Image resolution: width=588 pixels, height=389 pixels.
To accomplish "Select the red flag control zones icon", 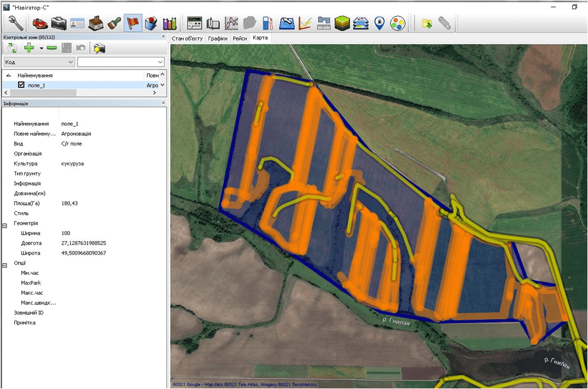I will coord(133,23).
